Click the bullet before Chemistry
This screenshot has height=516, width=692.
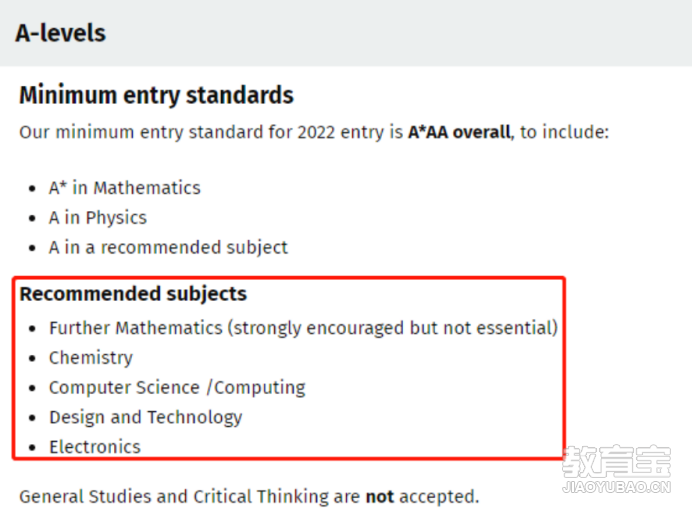pos(32,358)
